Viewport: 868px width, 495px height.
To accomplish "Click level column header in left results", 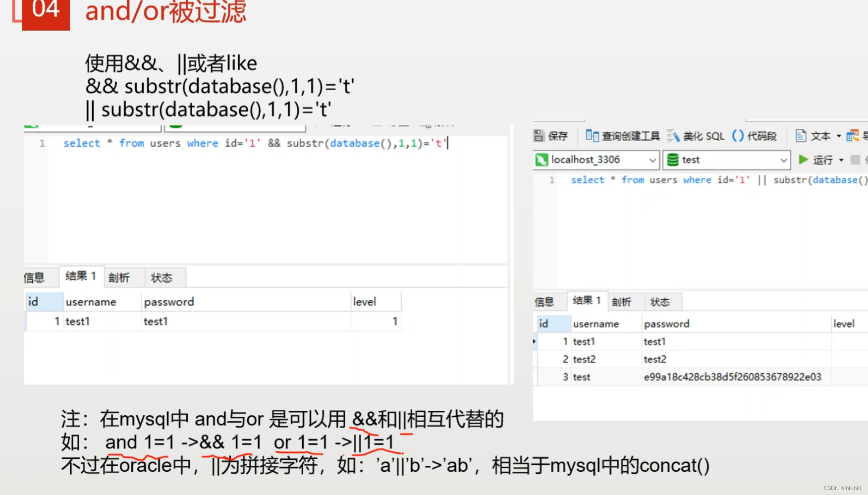I will click(376, 302).
